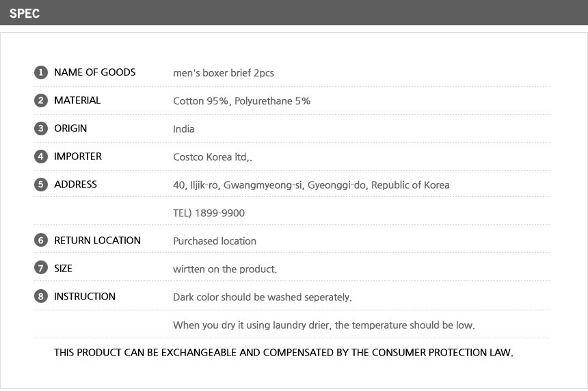
Task: Click the Gwangmyeong-si address text
Action: click(264, 185)
